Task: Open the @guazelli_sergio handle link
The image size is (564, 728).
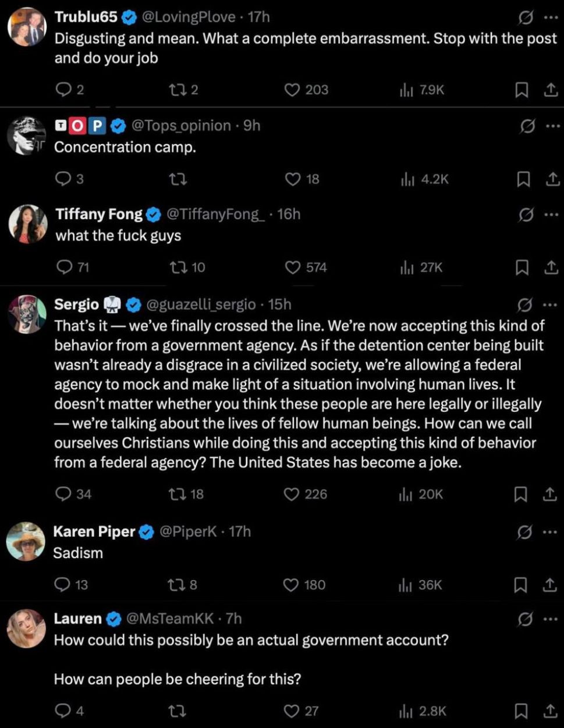Action: (x=200, y=304)
